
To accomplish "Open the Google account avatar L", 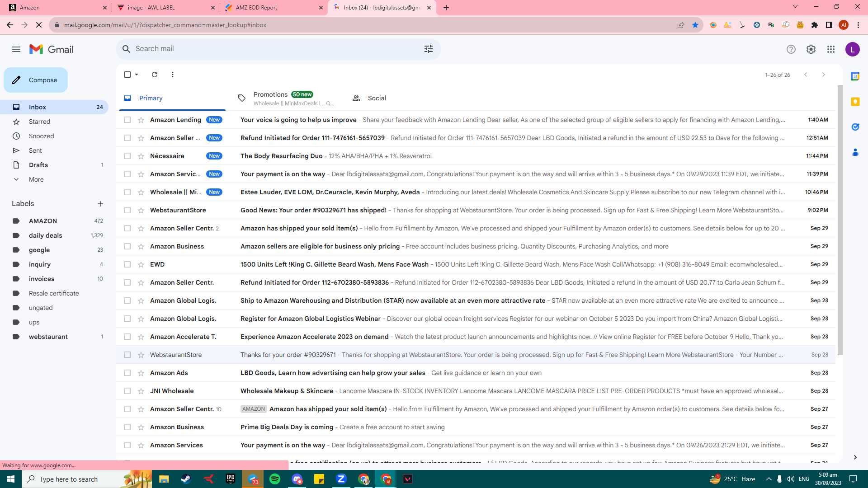I will 853,49.
